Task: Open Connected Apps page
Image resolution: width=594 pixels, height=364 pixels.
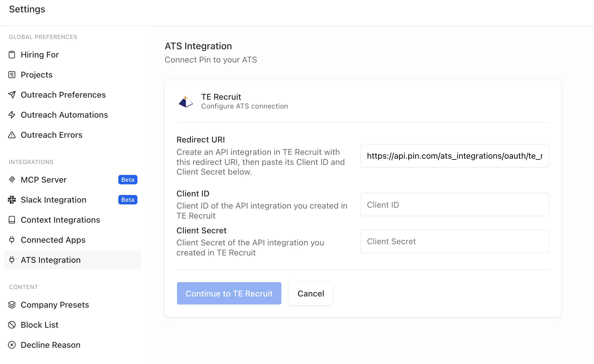Action: [73, 240]
